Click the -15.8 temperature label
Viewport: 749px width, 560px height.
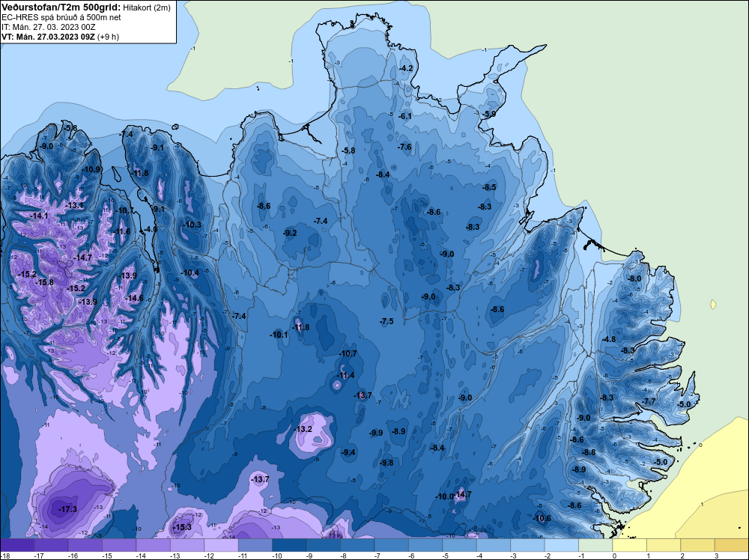pyautogui.click(x=44, y=282)
